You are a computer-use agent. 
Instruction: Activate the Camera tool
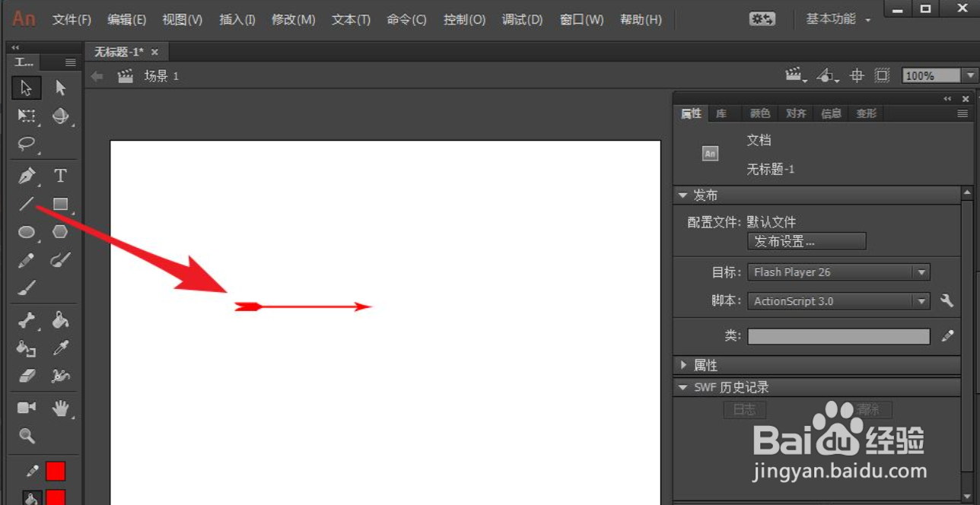pyautogui.click(x=25, y=408)
